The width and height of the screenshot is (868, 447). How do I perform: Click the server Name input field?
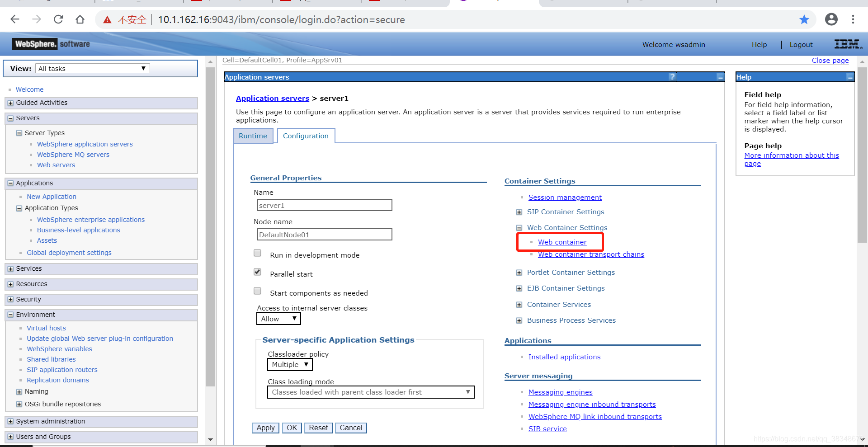(x=325, y=205)
